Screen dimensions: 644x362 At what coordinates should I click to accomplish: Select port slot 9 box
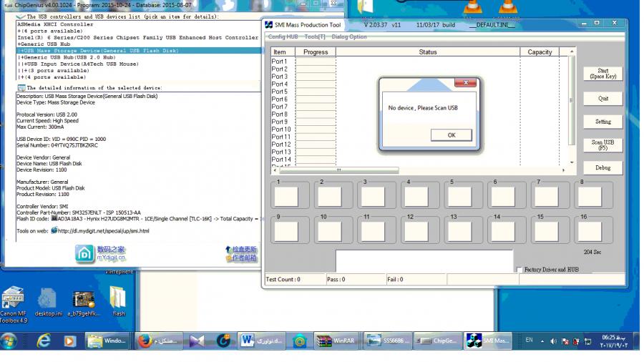(x=286, y=232)
